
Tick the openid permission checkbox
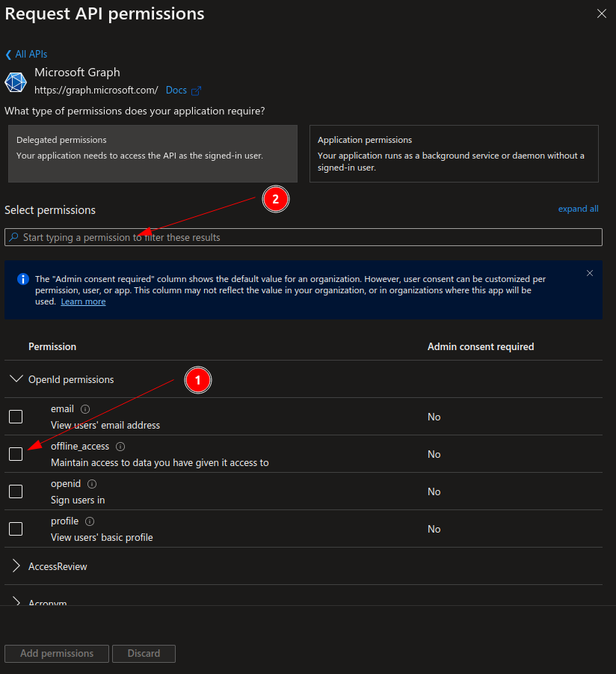pos(16,491)
